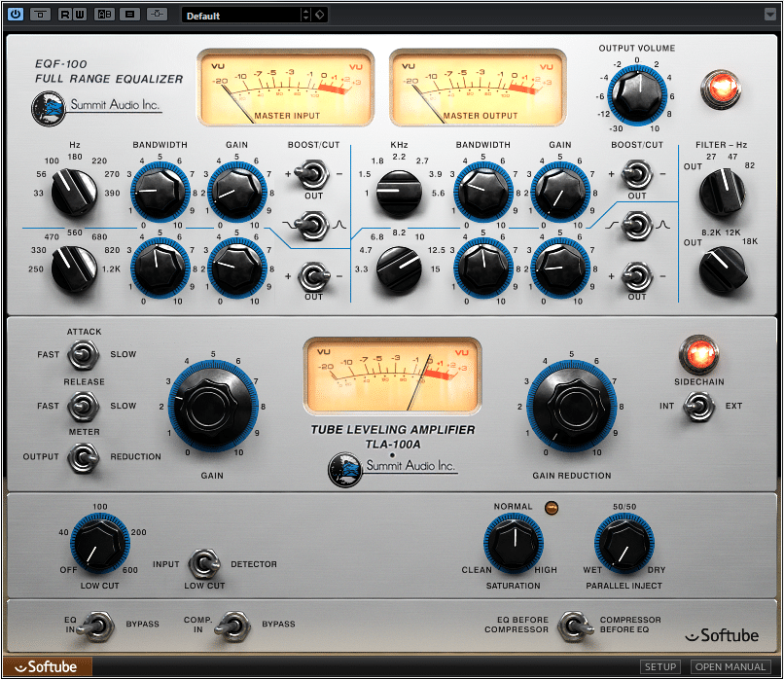This screenshot has height=680, width=784.
Task: Flip the Attack Fast/Slow switch
Action: 83,354
